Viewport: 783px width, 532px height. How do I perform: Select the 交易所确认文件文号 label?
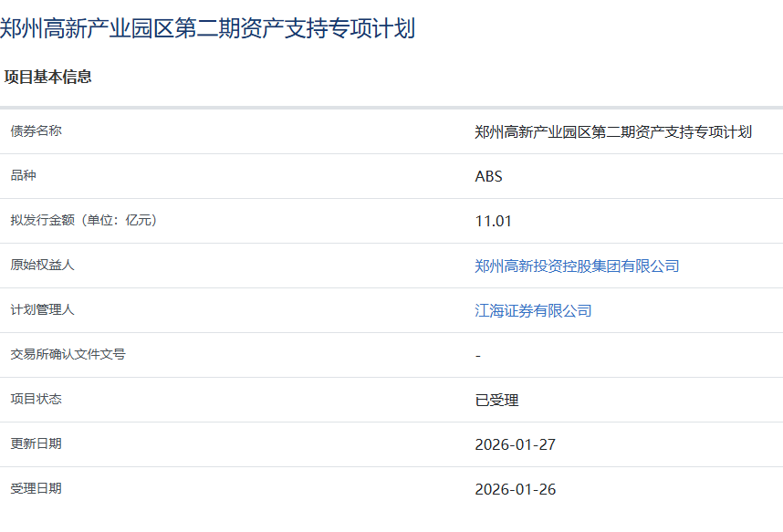pos(68,354)
